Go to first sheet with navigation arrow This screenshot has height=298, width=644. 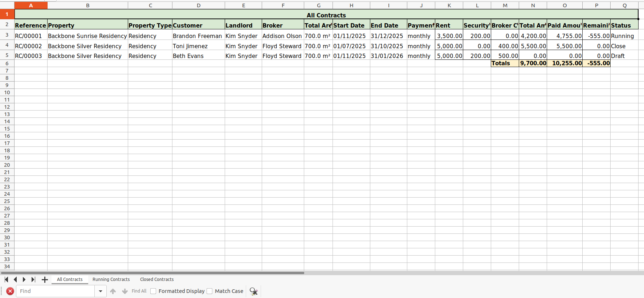coord(6,280)
